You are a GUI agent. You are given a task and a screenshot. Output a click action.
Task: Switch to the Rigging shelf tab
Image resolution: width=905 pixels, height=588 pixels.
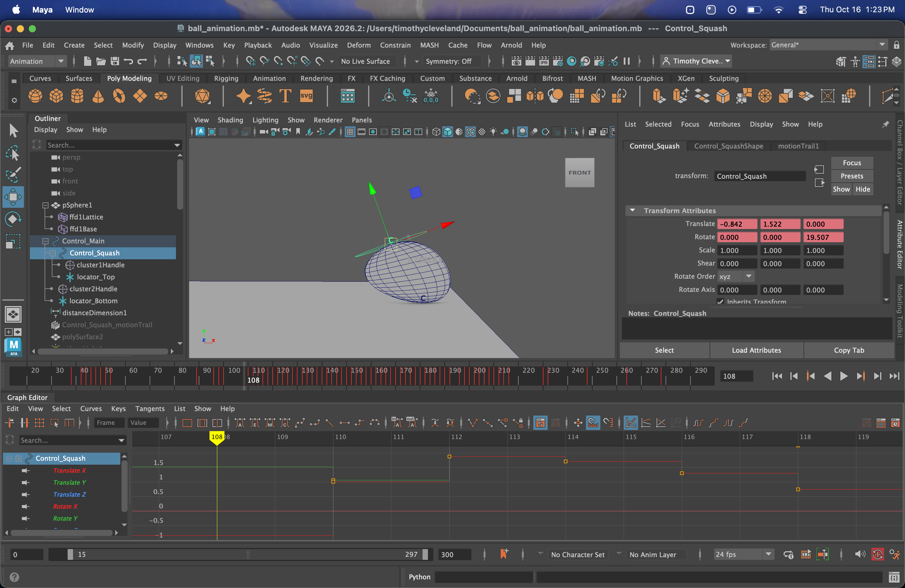tap(226, 78)
